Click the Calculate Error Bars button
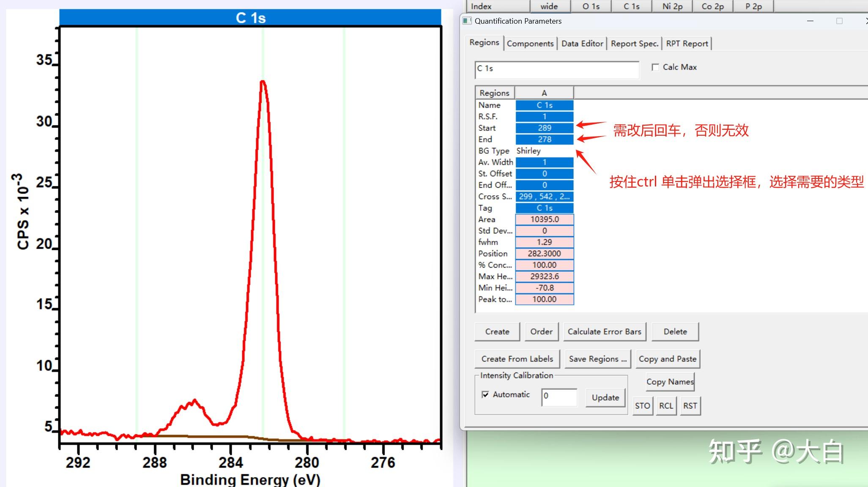This screenshot has width=868, height=487. 604,331
